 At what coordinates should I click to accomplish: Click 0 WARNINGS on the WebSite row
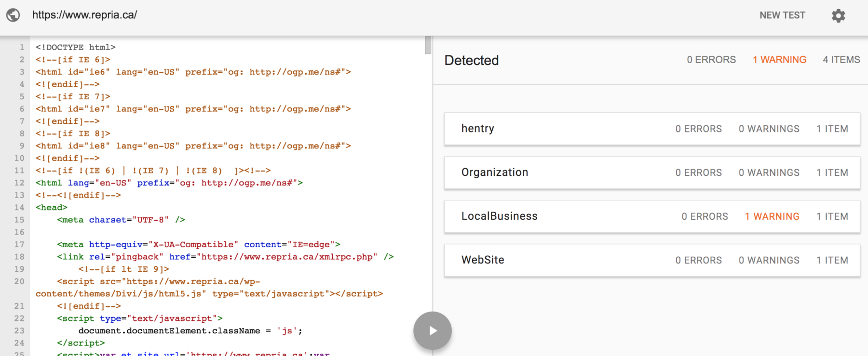point(769,260)
